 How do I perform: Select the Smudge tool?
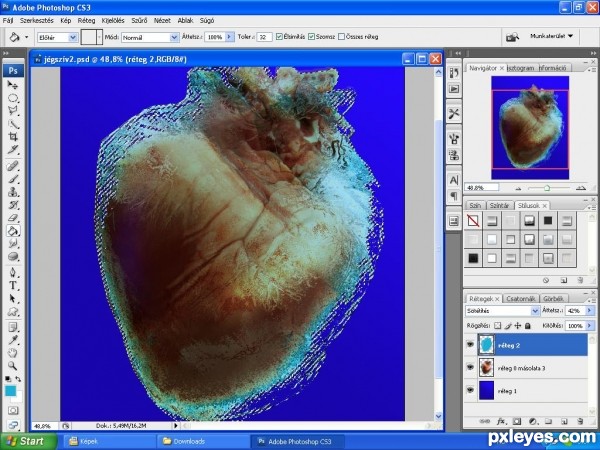coord(13,243)
